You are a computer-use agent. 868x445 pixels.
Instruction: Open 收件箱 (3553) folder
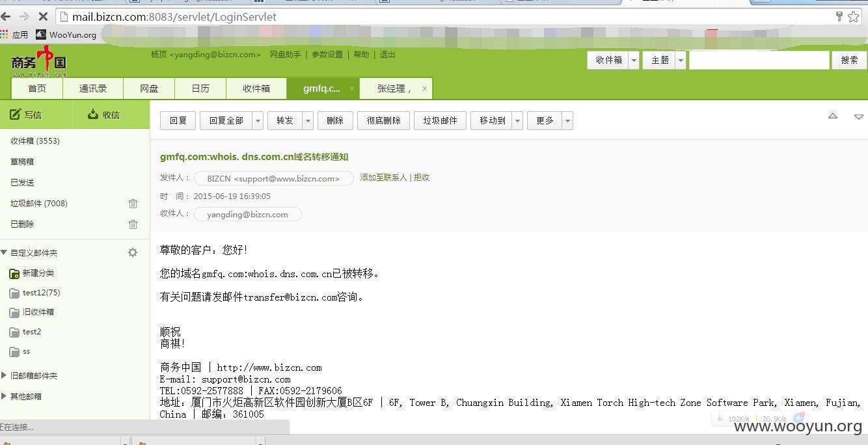[x=35, y=141]
